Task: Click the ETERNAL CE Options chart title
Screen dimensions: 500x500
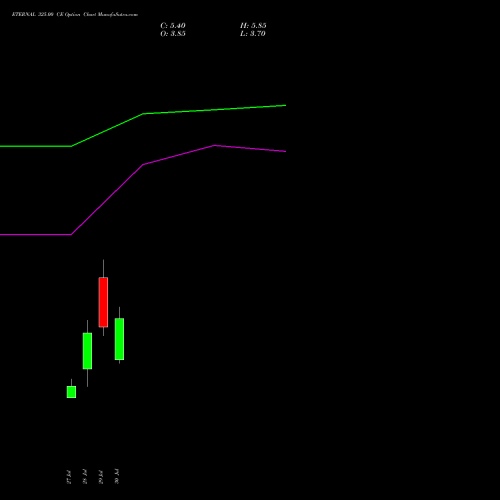Action: point(75,14)
